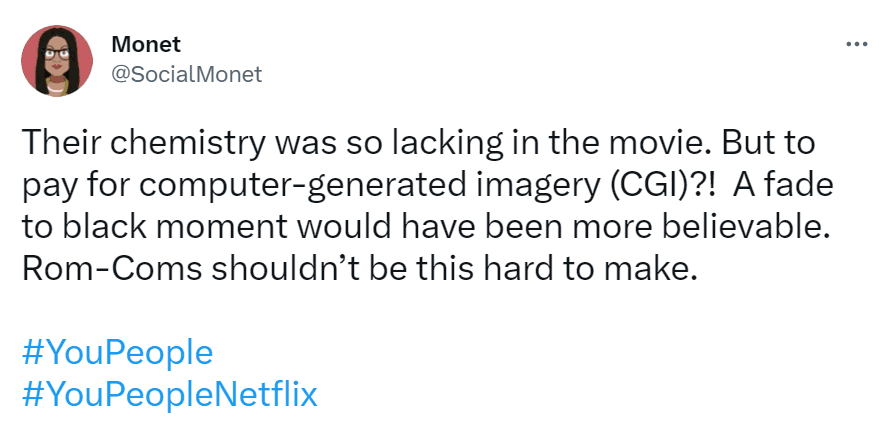Viewport: 891px width, 427px height.
Task: Open the three-dot more options menu
Action: point(857,45)
